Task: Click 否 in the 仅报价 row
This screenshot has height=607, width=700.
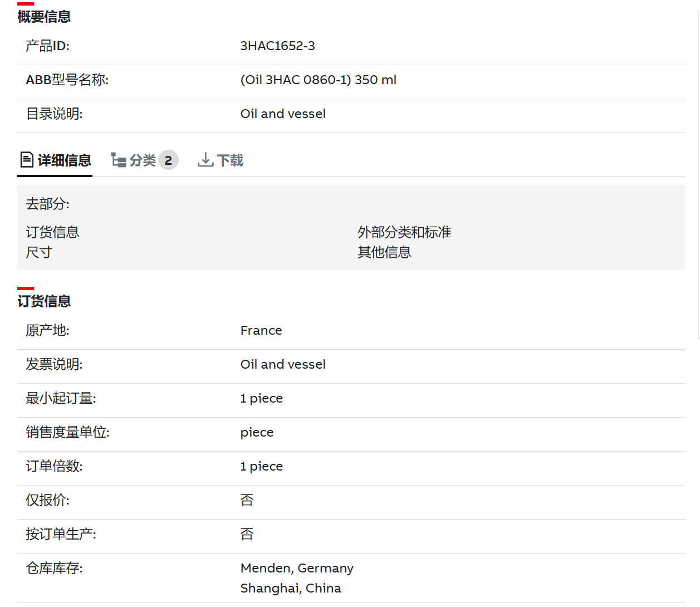Action: pyautogui.click(x=247, y=500)
